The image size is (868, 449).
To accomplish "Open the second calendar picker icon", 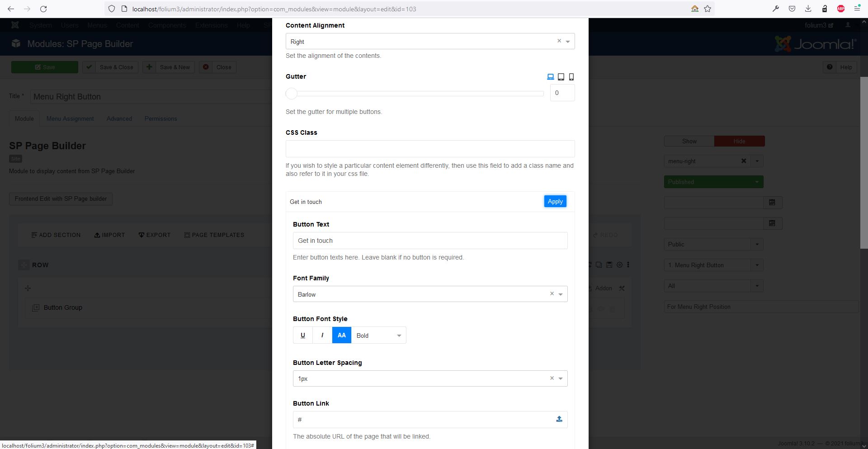I will pyautogui.click(x=772, y=223).
